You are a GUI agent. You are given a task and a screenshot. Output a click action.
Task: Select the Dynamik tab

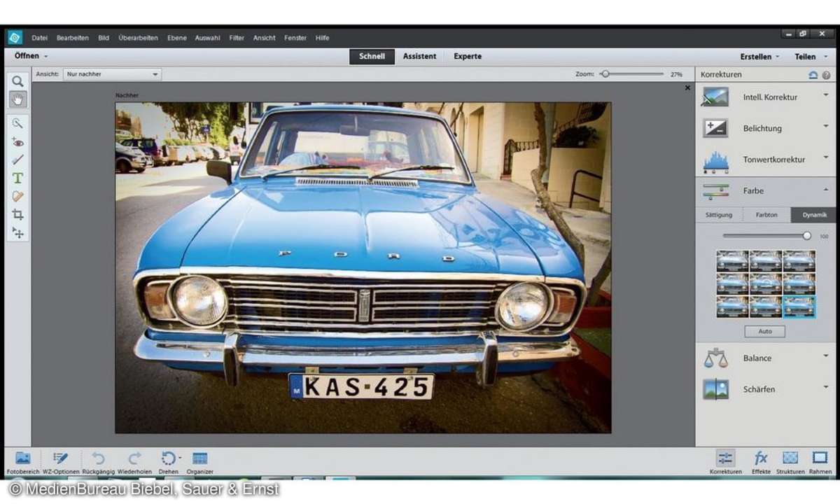click(813, 215)
